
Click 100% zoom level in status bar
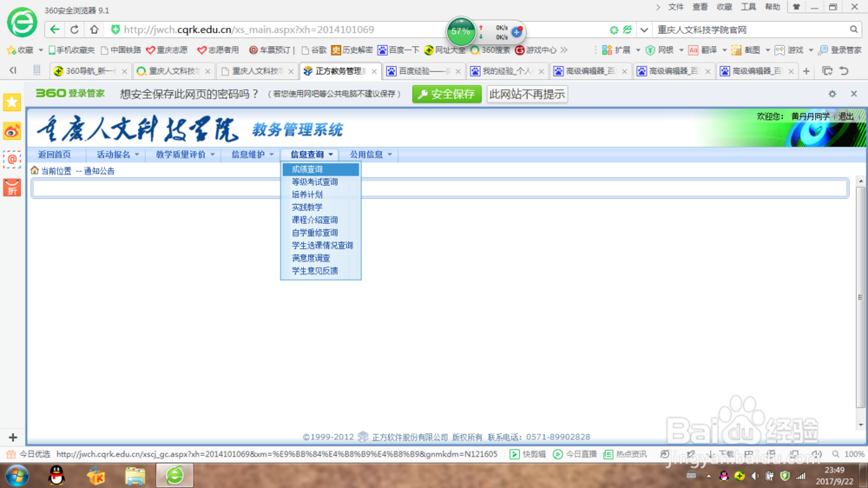tap(854, 454)
